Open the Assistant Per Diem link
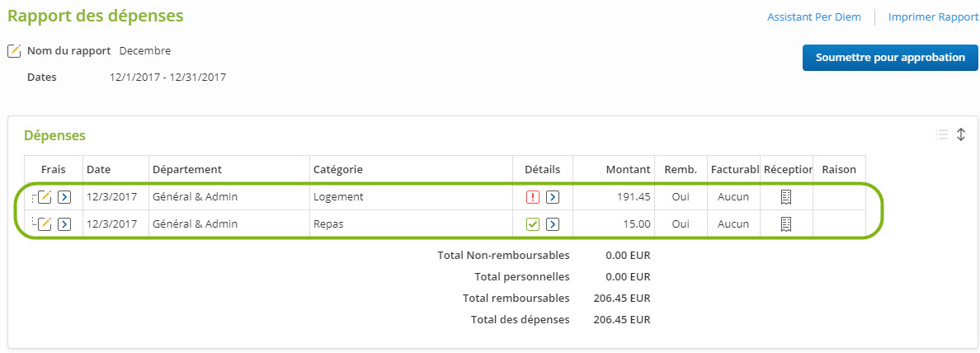The image size is (980, 353). [813, 17]
